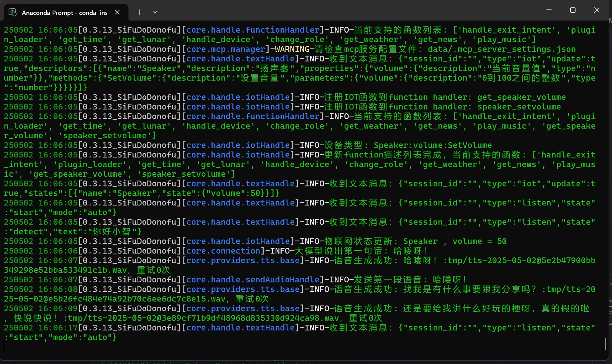Click the Speaker:volume:SetVolume device type text
This screenshot has width=612, height=364.
pos(433,145)
